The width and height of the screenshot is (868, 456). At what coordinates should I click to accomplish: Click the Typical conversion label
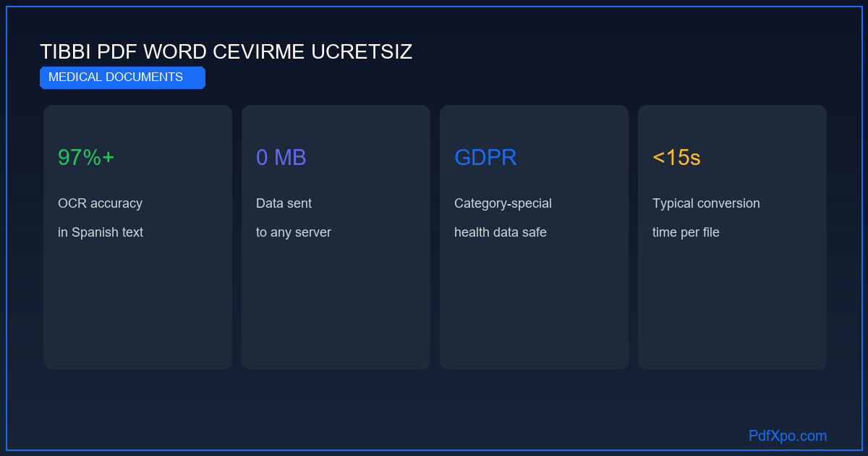click(x=706, y=203)
